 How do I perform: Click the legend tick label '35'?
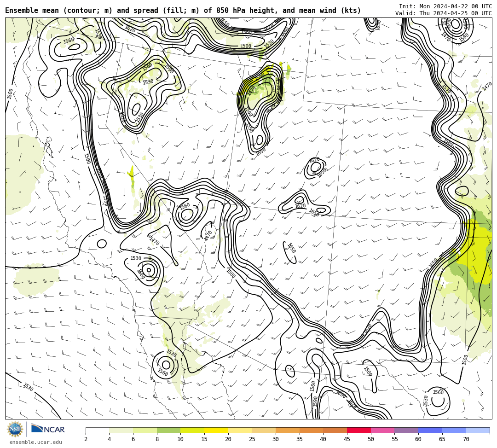click(299, 439)
